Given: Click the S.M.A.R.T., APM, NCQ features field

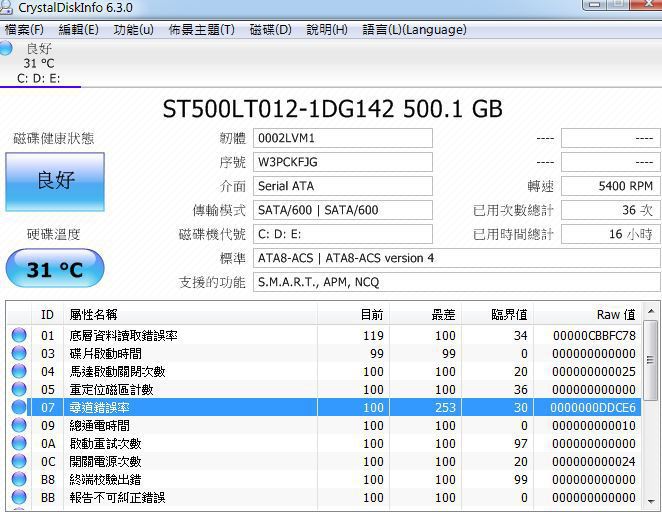Looking at the screenshot, I should (456, 282).
